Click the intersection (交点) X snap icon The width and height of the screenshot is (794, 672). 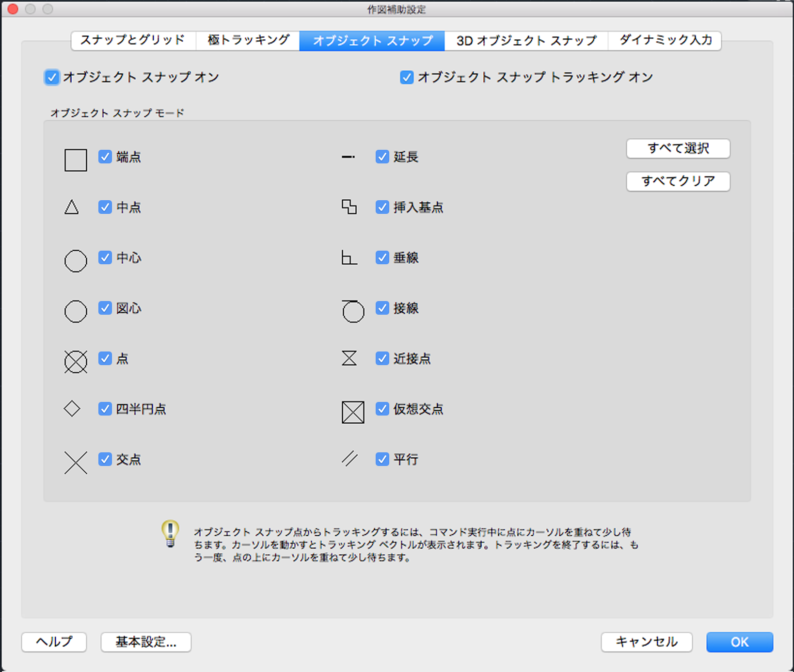(x=76, y=462)
